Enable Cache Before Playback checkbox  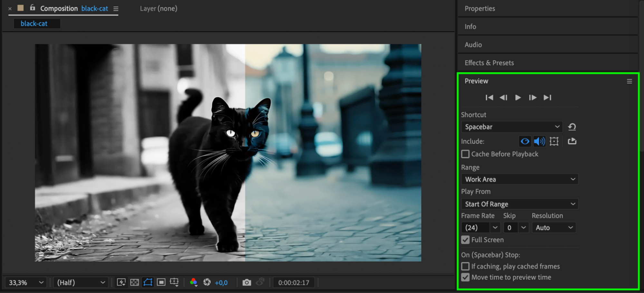click(x=466, y=154)
